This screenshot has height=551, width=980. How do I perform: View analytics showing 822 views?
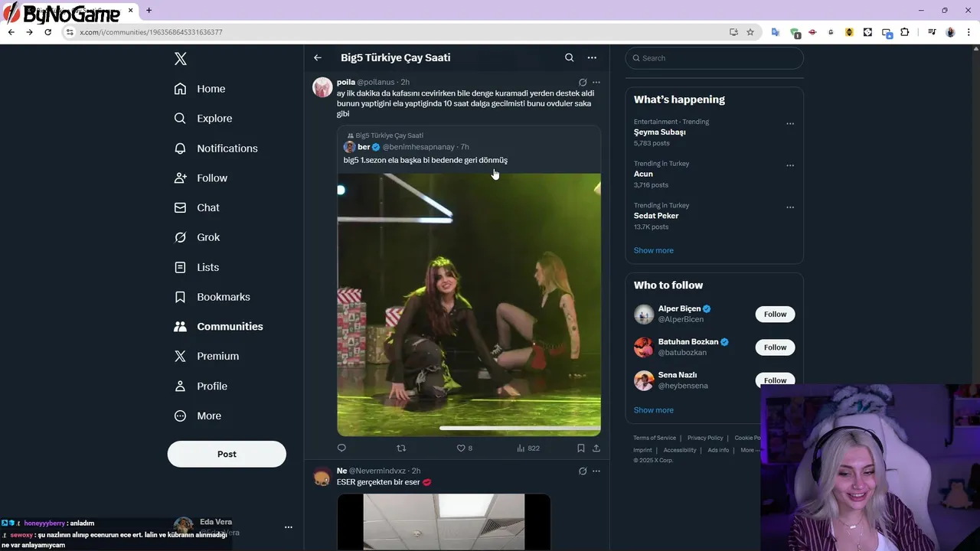click(528, 448)
